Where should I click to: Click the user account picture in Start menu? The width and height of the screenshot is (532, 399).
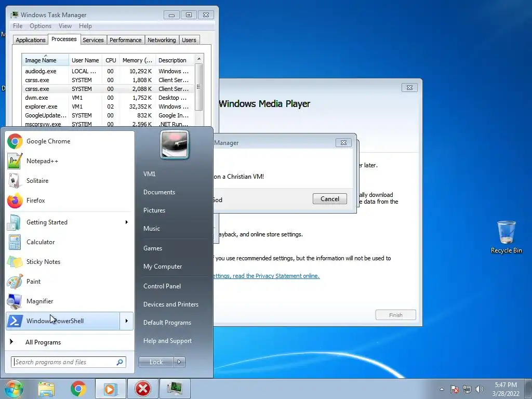(175, 144)
